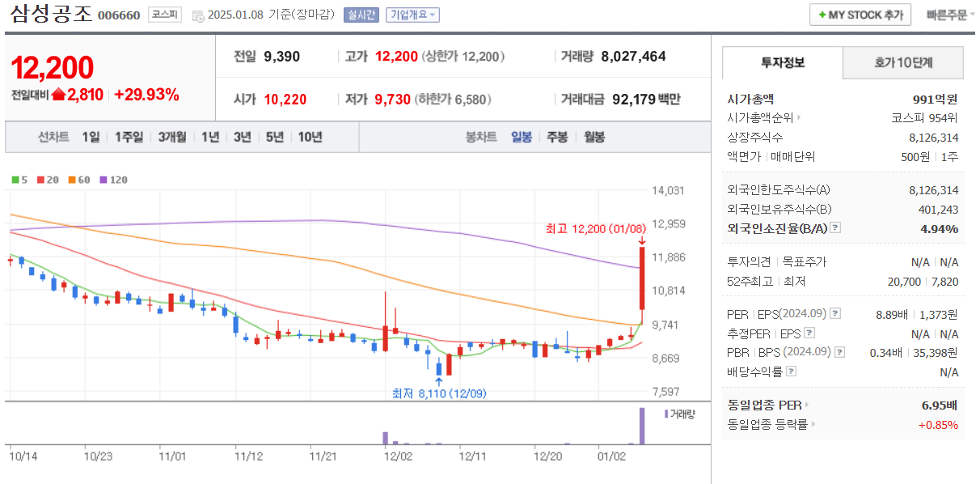
Task: Click the red up-arrow icon beside 2,810
Action: tap(58, 95)
